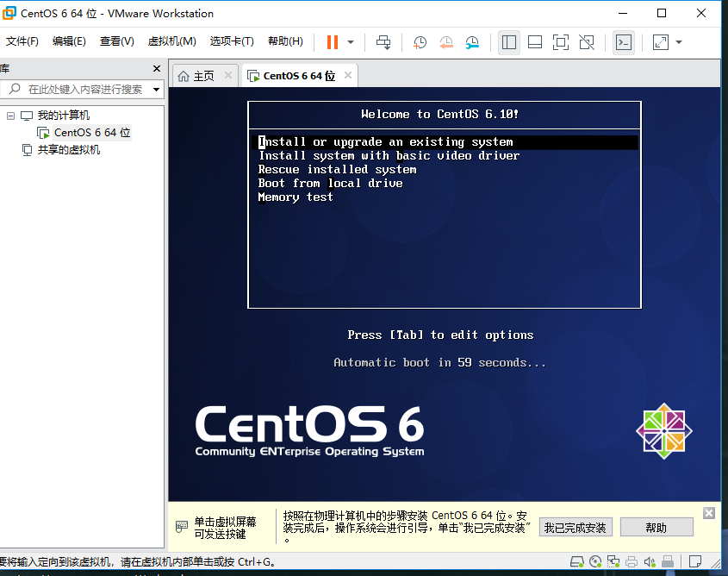Open the stretch display dropdown arrow

click(x=679, y=42)
